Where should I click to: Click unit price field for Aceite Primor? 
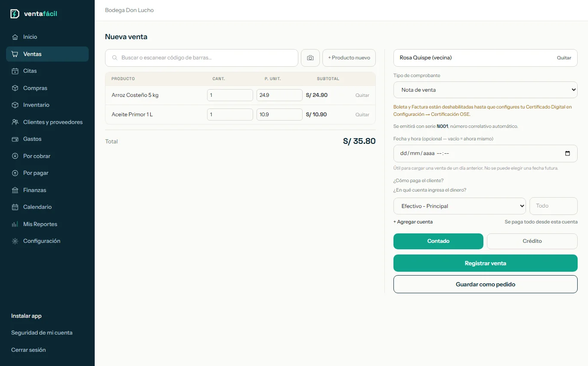click(x=279, y=115)
